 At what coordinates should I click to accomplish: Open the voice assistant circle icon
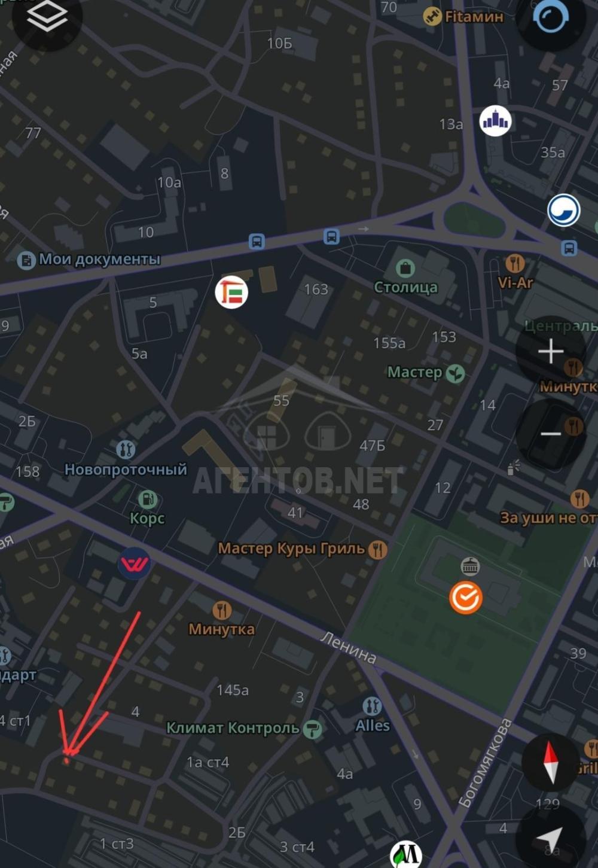[550, 17]
